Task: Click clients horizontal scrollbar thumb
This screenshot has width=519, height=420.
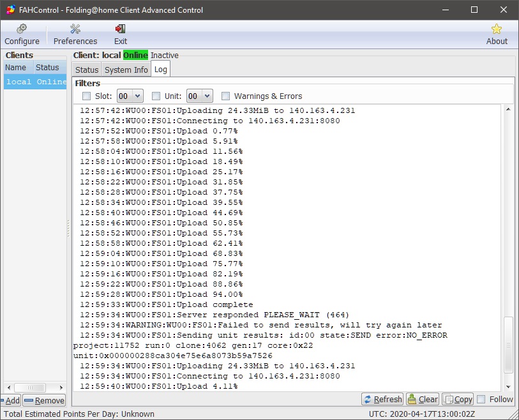Action: (30, 387)
